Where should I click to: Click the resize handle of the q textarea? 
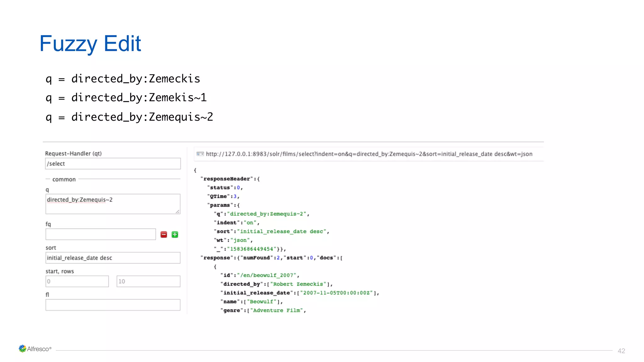tap(178, 212)
